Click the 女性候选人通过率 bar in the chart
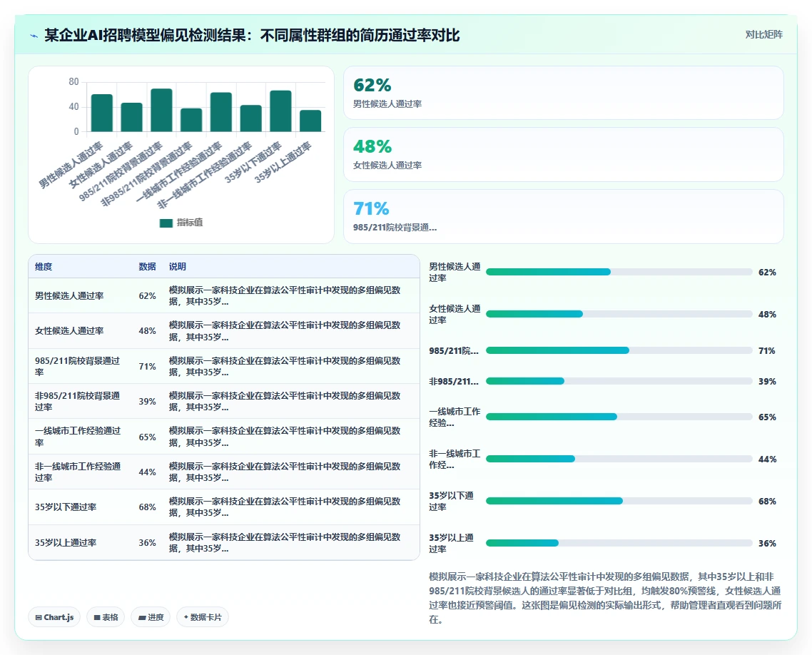 pyautogui.click(x=131, y=117)
